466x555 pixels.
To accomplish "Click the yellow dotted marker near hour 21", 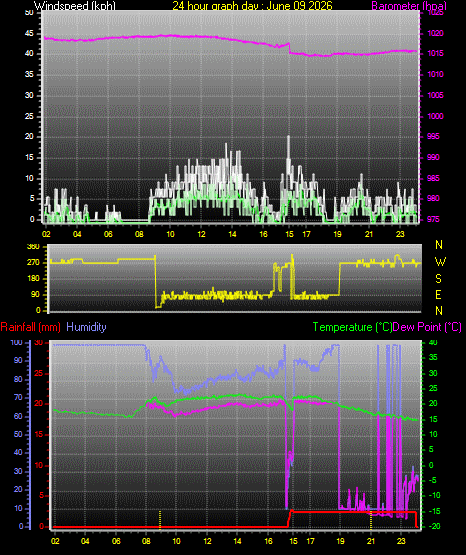I will coord(371,519).
